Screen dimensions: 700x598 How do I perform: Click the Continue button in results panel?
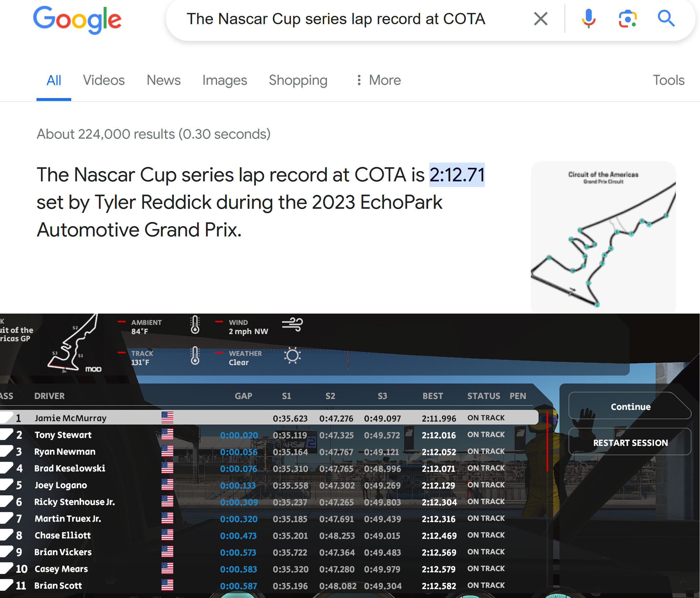[631, 407]
